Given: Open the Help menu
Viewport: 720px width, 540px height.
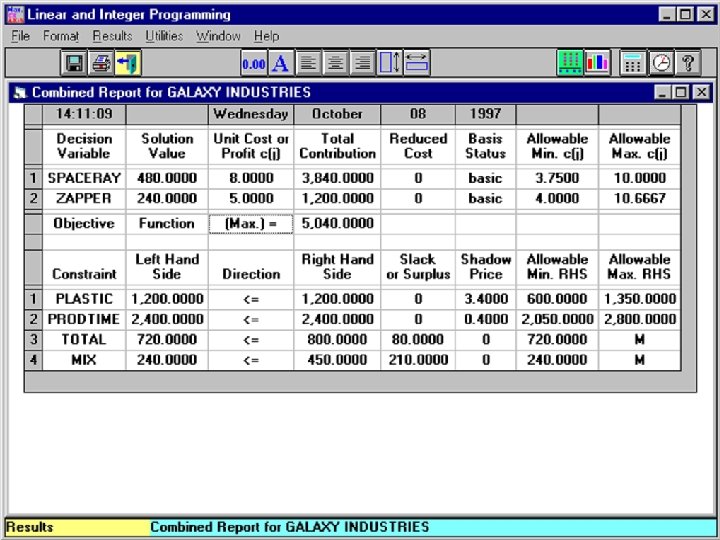Looking at the screenshot, I should (266, 36).
